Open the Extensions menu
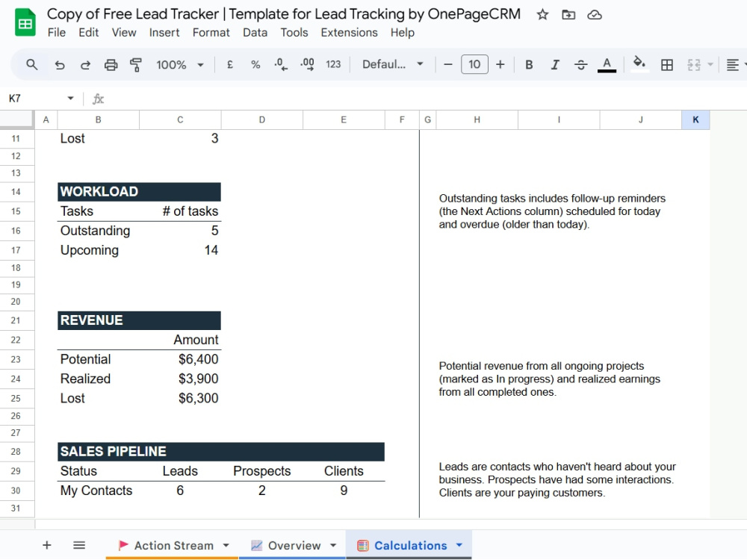747x560 pixels. coord(349,32)
